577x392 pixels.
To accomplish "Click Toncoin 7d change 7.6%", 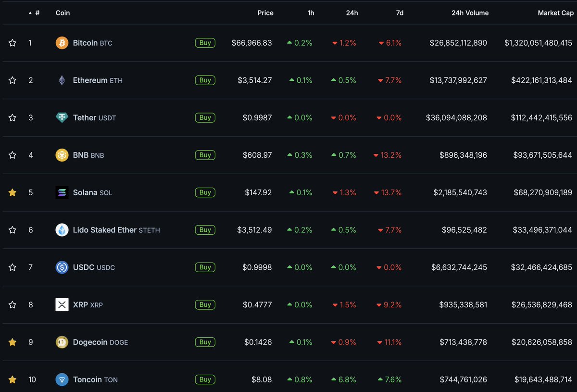I will 389,379.
